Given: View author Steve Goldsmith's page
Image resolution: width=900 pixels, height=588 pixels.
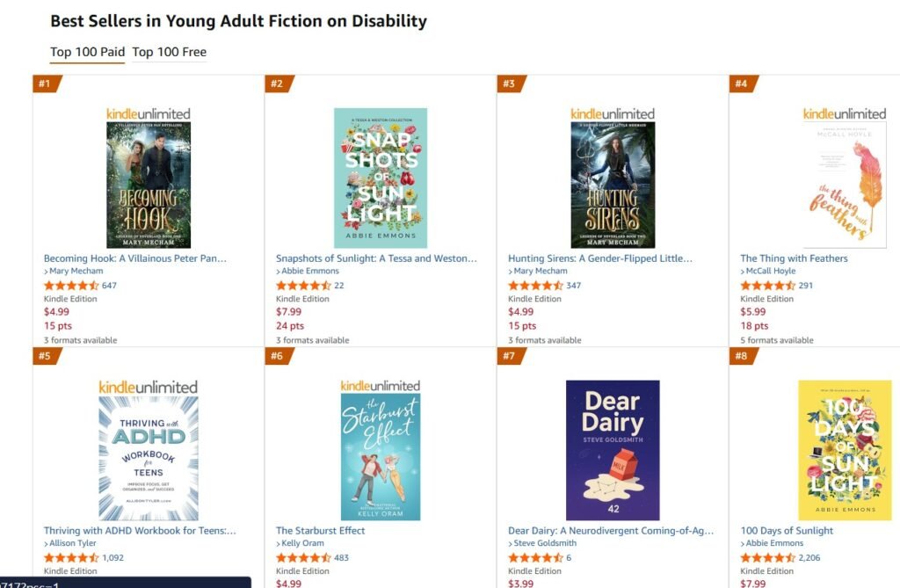Looking at the screenshot, I should [546, 544].
